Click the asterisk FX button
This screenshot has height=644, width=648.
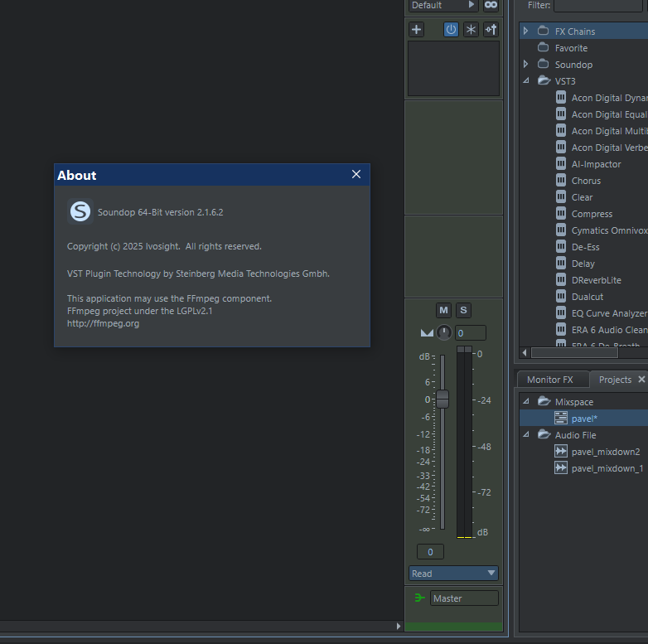[471, 29]
